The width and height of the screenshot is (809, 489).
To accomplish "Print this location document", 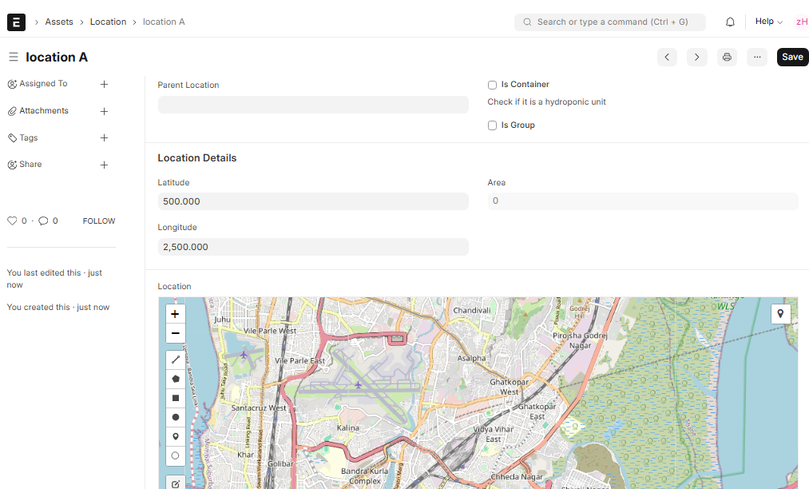I will (x=726, y=57).
